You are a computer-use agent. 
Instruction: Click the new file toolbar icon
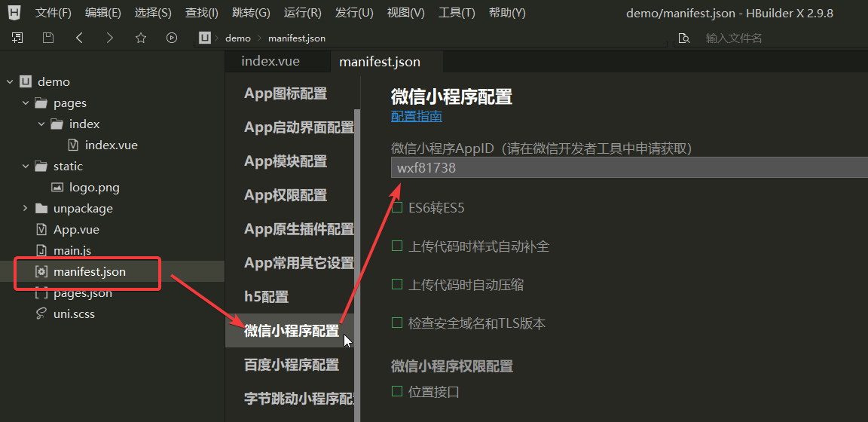point(17,38)
